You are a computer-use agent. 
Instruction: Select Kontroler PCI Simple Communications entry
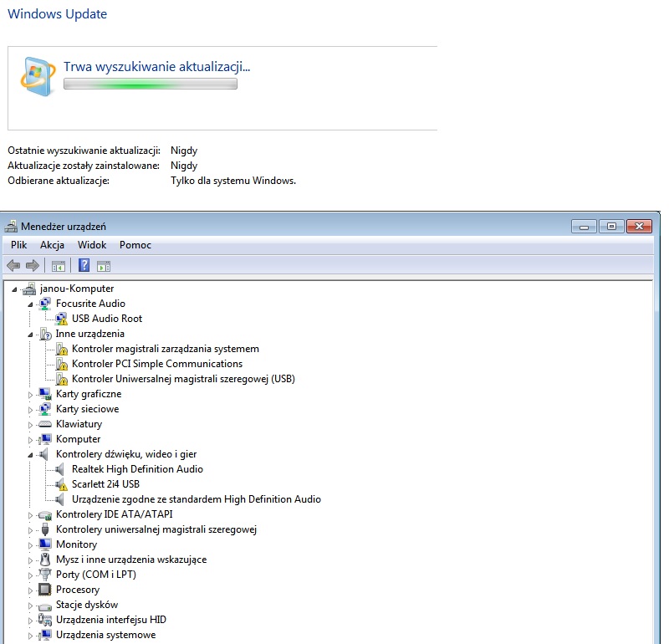pos(157,364)
